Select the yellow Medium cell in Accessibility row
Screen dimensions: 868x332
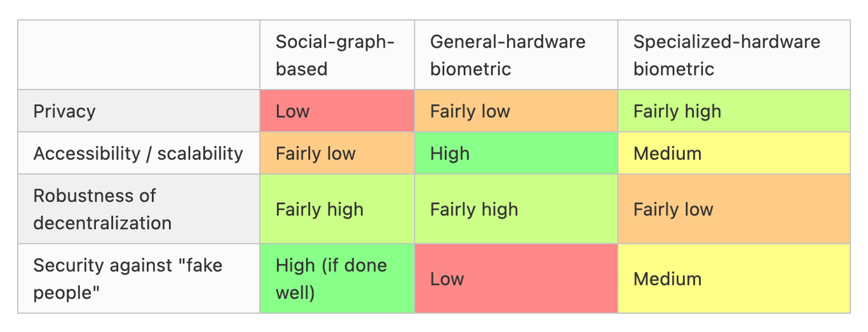[x=734, y=153]
